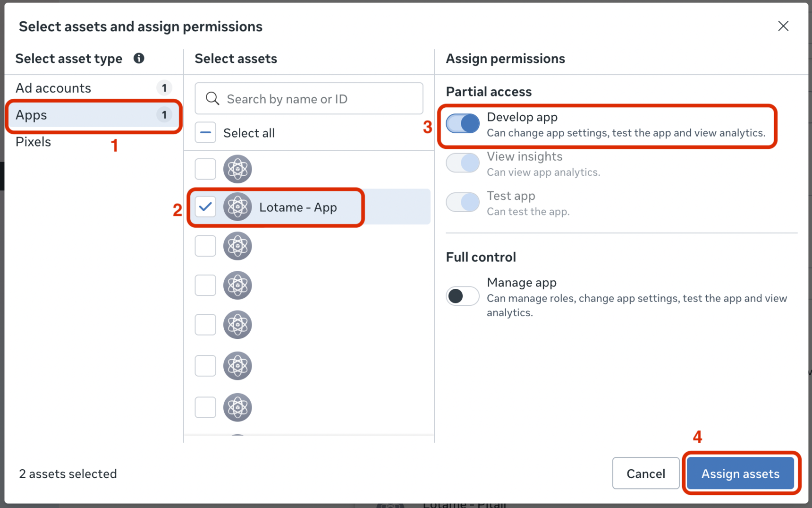
Task: Uncheck the Lotame - App checkbox
Action: pos(205,207)
